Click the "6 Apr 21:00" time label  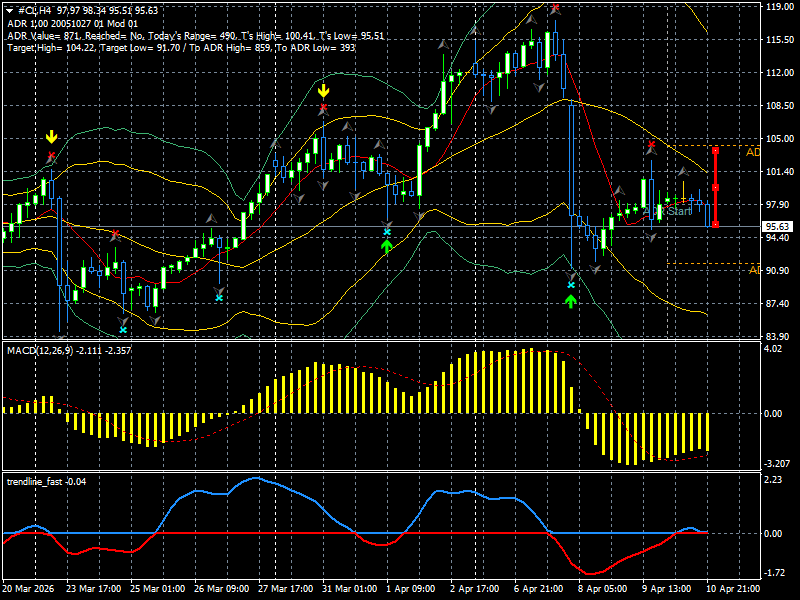(x=539, y=589)
